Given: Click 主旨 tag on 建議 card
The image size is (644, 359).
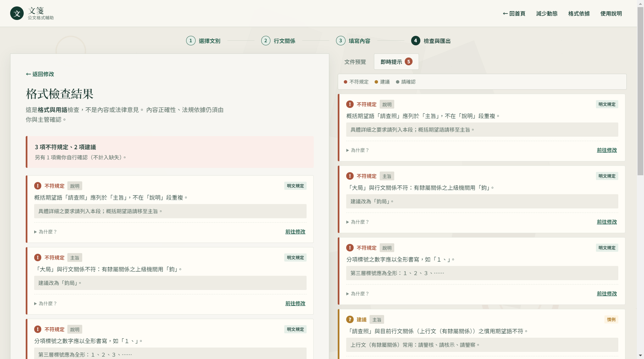Looking at the screenshot, I should click(377, 319).
